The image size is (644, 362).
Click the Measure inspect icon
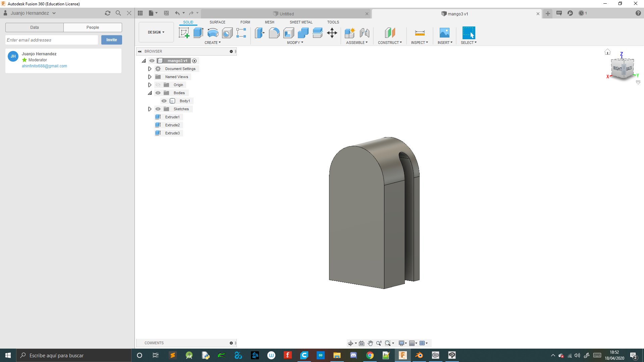click(x=420, y=33)
